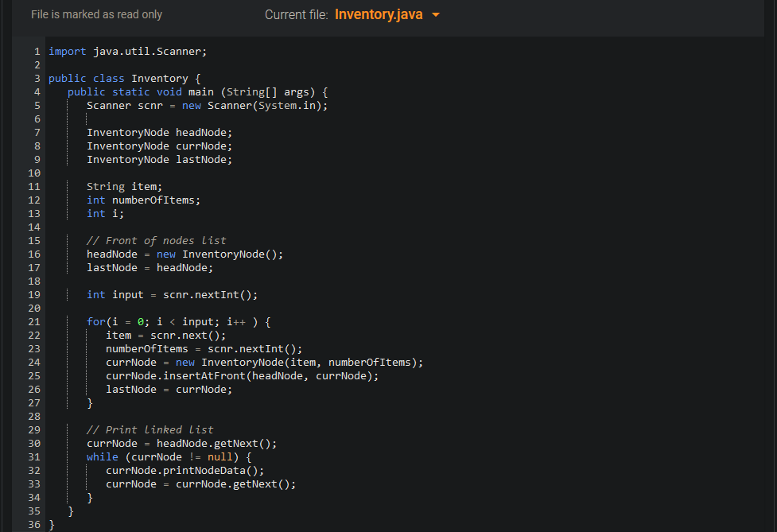Click line number 21 beside the for loop
The height and width of the screenshot is (532, 777).
point(32,321)
